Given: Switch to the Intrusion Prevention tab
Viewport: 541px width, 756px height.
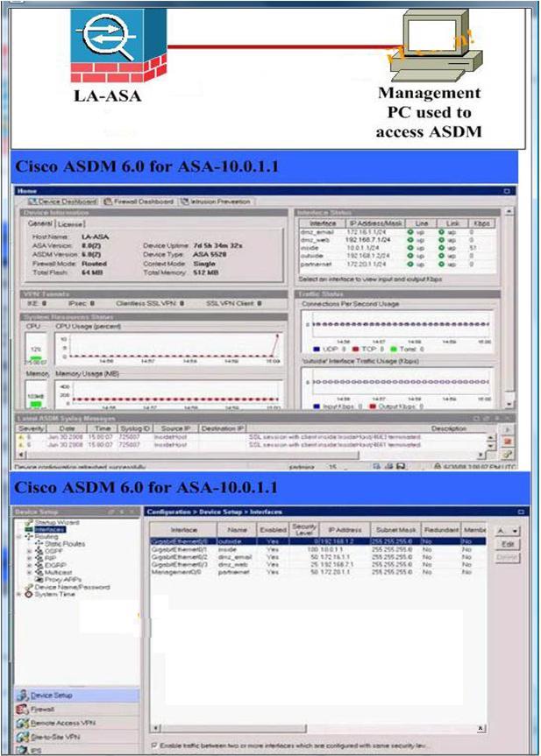Looking at the screenshot, I should pyautogui.click(x=215, y=201).
